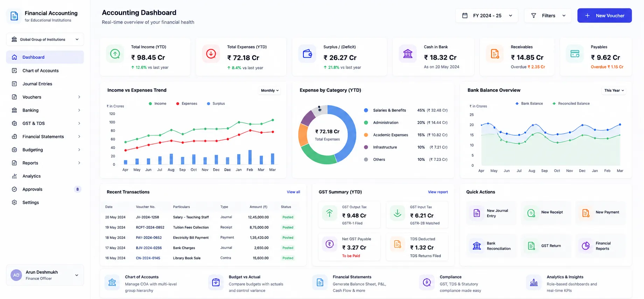The image size is (644, 299).
Task: Open Chart of Accounts in the sidebar
Action: click(45, 71)
